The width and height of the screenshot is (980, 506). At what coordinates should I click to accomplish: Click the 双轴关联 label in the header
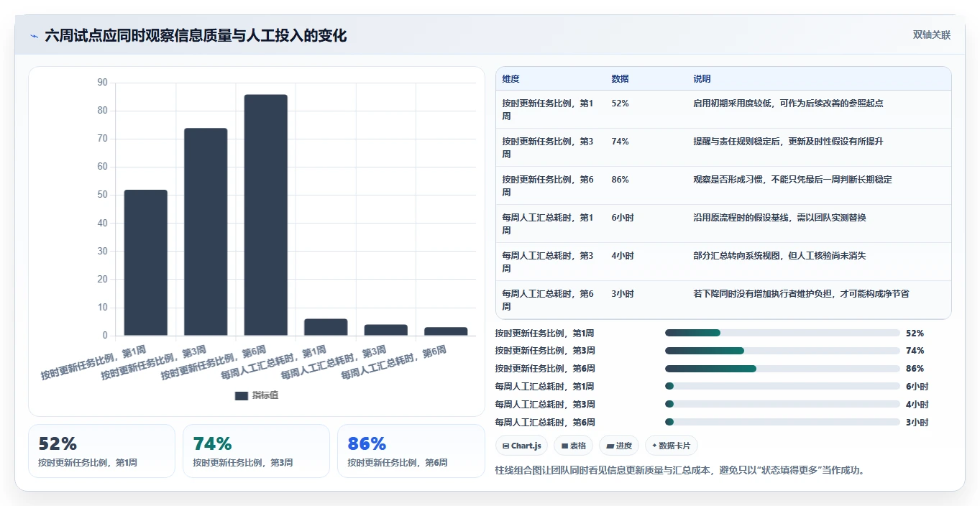932,35
